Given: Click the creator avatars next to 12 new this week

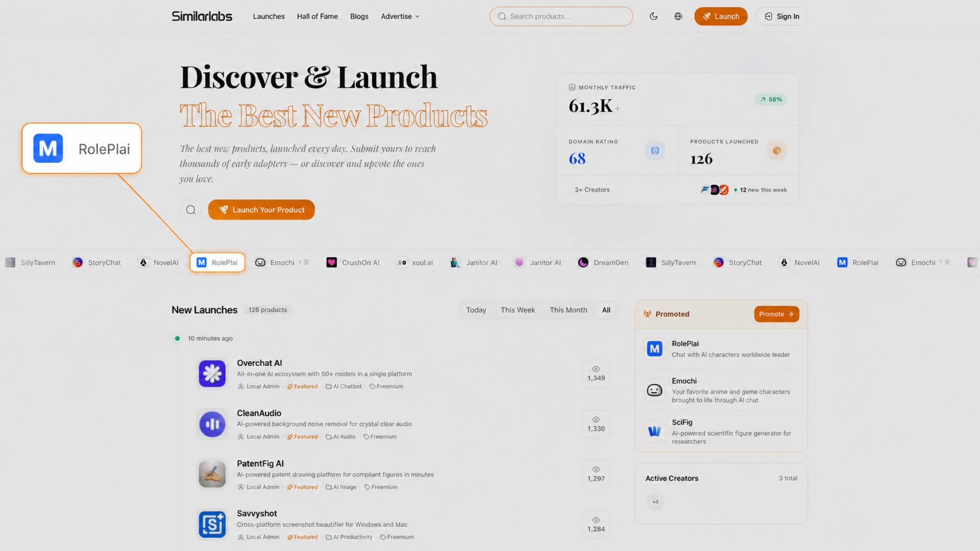Looking at the screenshot, I should point(715,190).
